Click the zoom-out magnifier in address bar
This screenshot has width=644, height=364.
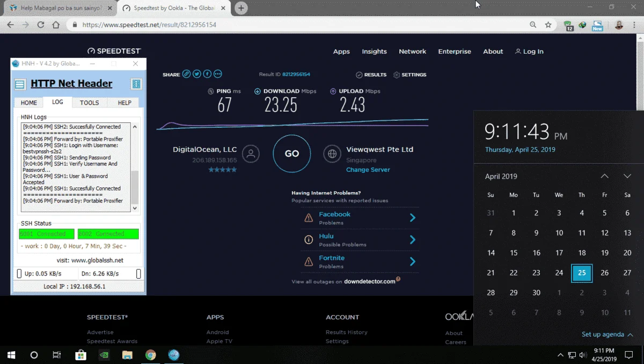point(533,25)
